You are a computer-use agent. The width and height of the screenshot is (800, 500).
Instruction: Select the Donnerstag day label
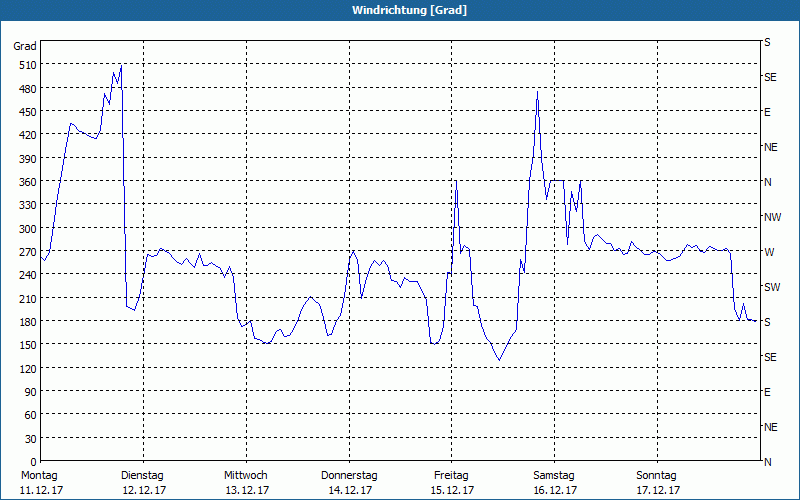[349, 475]
